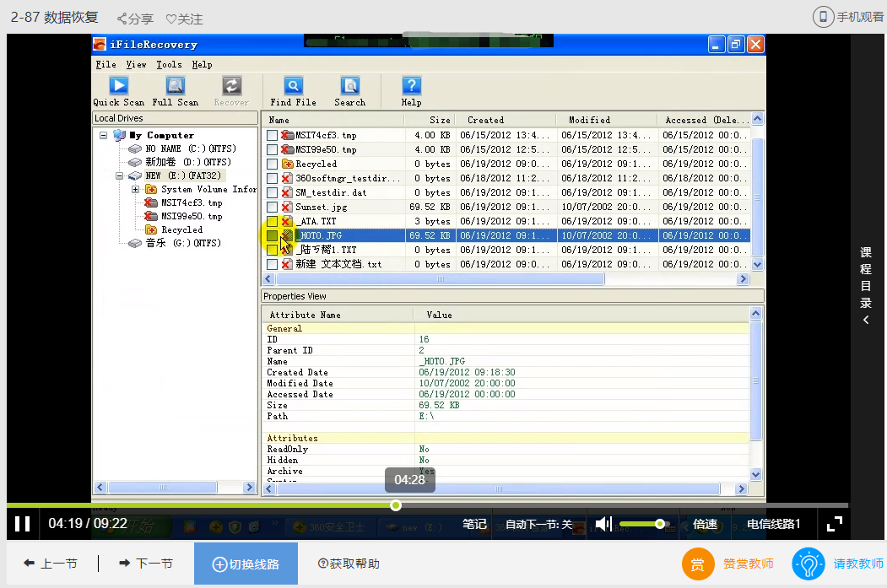887x588 pixels.
Task: Open the Help menu
Action: tap(202, 64)
